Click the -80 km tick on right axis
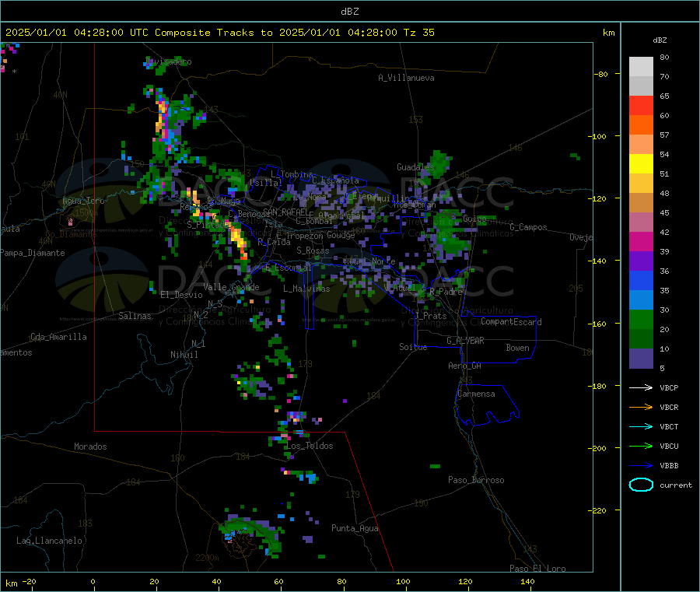This screenshot has height=592, width=700. [601, 74]
